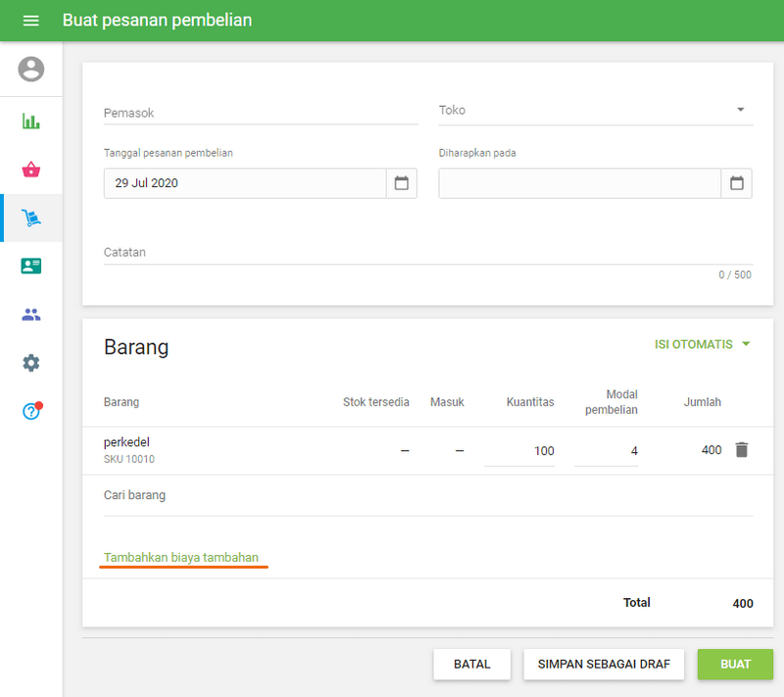Click the Catatan notes field
Image resolution: width=784 pixels, height=697 pixels.
click(427, 252)
